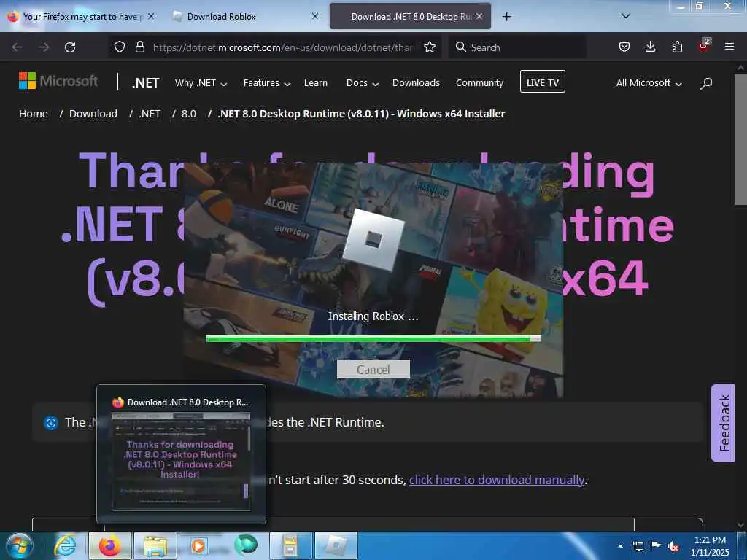Click the Microsoft logo
Image resolution: width=747 pixels, height=560 pixels.
pos(58,81)
